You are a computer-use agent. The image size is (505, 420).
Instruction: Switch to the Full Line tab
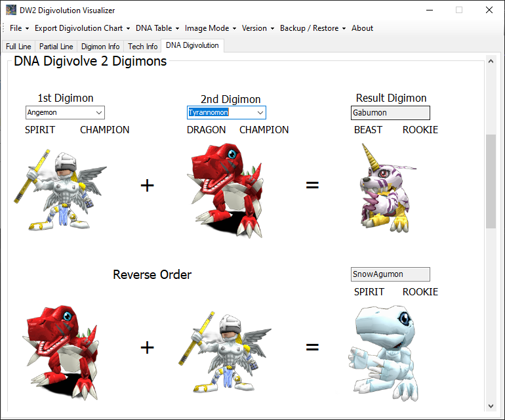(x=18, y=47)
